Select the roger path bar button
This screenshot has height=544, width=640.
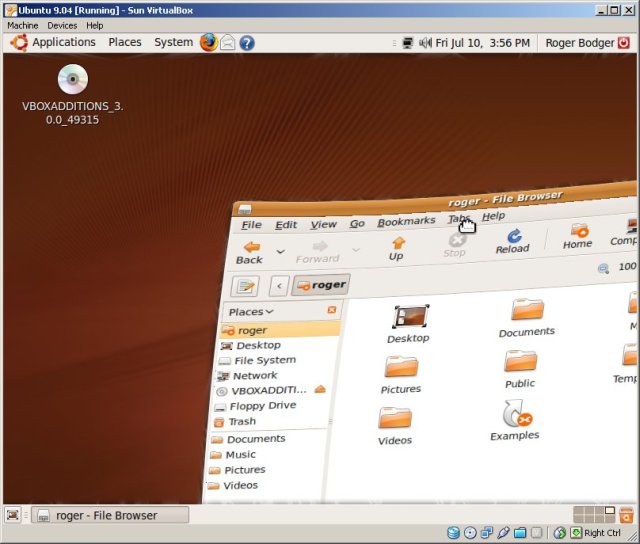321,284
